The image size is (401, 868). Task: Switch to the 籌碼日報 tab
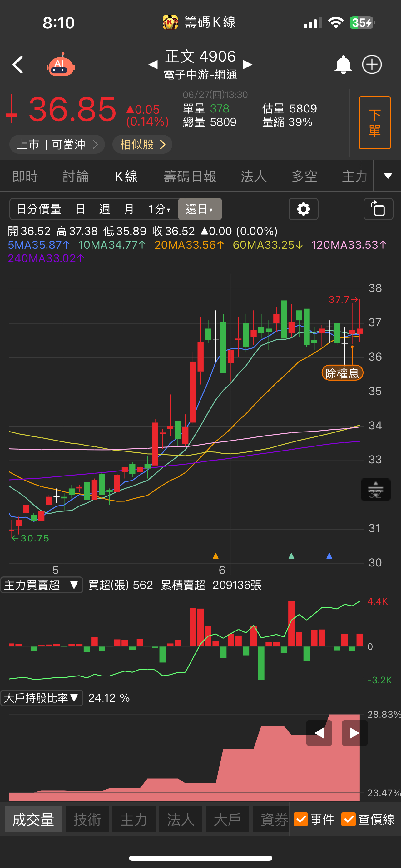coord(190,177)
